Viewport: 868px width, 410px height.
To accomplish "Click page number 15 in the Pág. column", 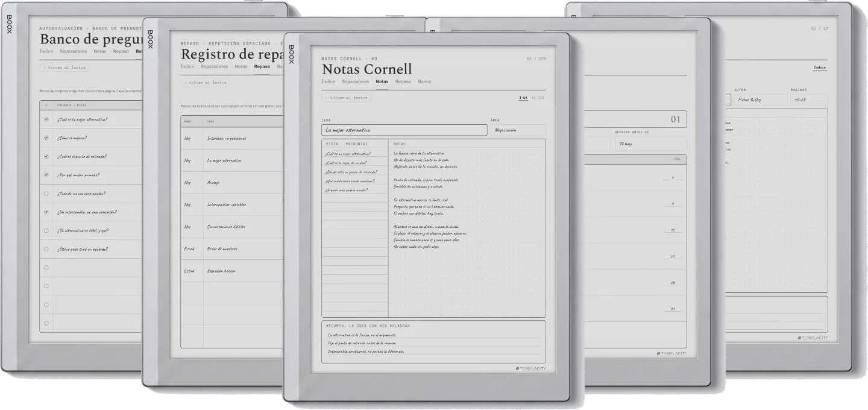I will click(x=672, y=230).
